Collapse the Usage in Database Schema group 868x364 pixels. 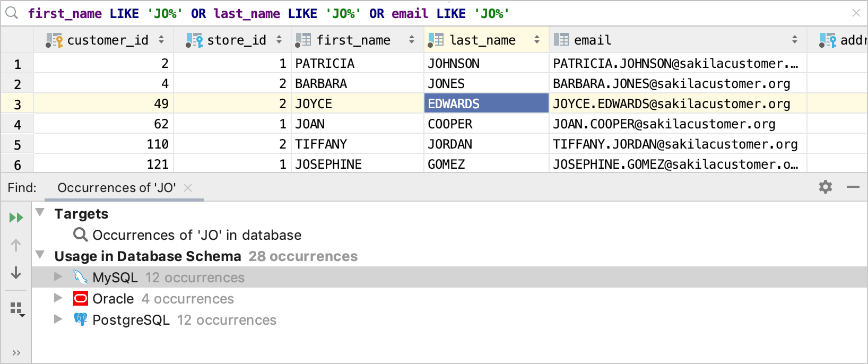(x=40, y=255)
